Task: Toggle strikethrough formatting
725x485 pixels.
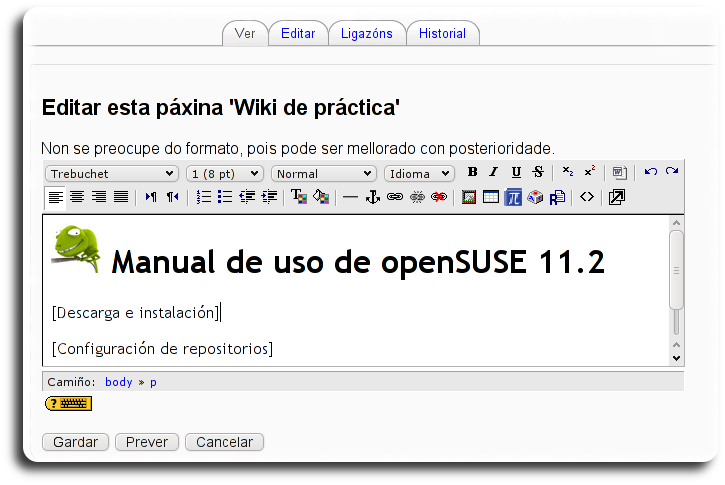Action: click(x=538, y=172)
